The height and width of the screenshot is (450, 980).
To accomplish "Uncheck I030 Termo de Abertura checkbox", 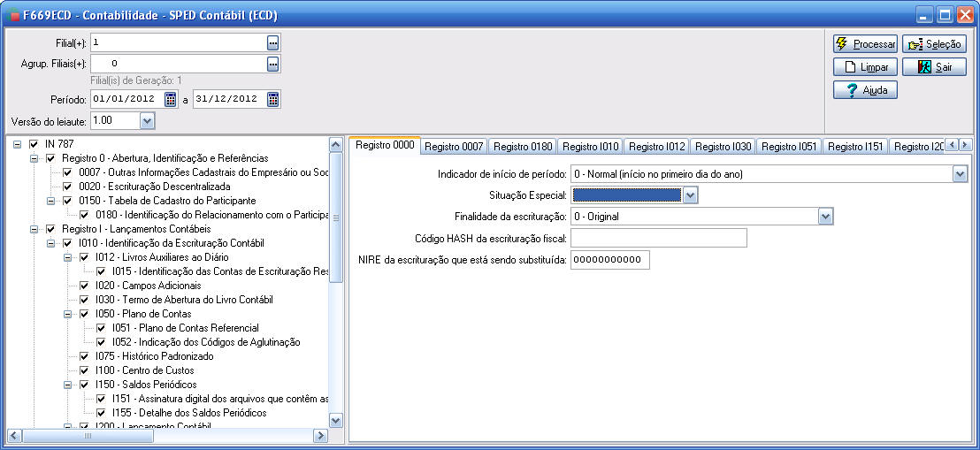I will (84, 300).
